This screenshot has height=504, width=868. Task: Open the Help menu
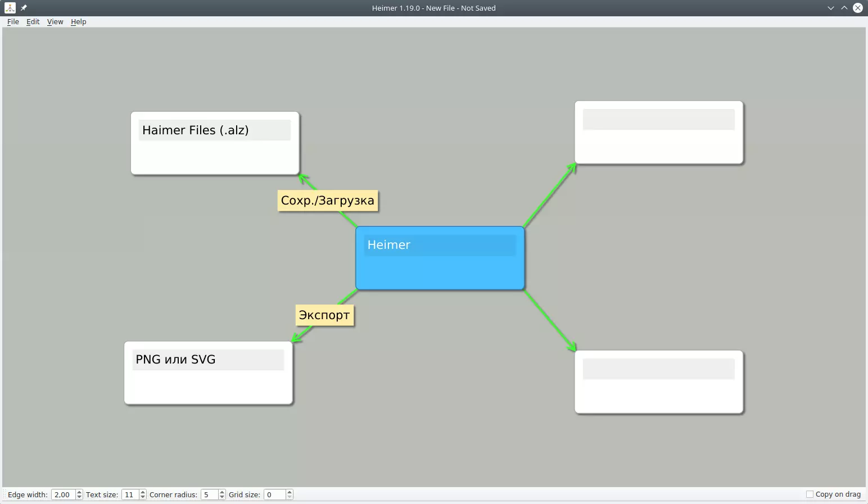click(79, 22)
